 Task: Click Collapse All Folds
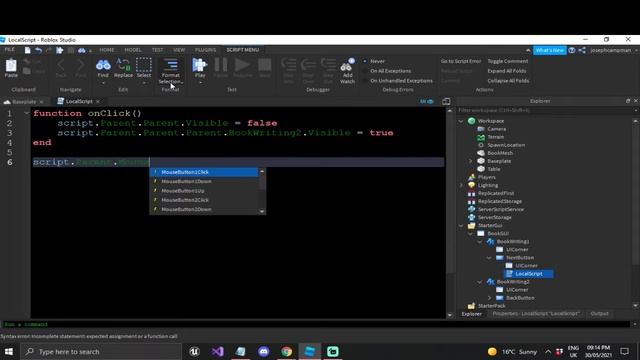(x=508, y=81)
